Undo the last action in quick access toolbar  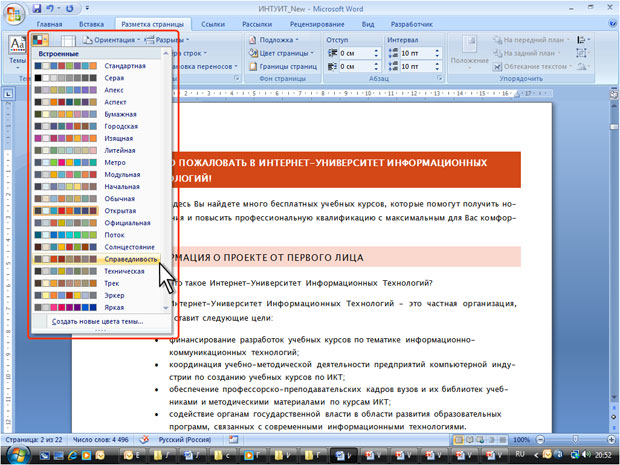pos(50,8)
